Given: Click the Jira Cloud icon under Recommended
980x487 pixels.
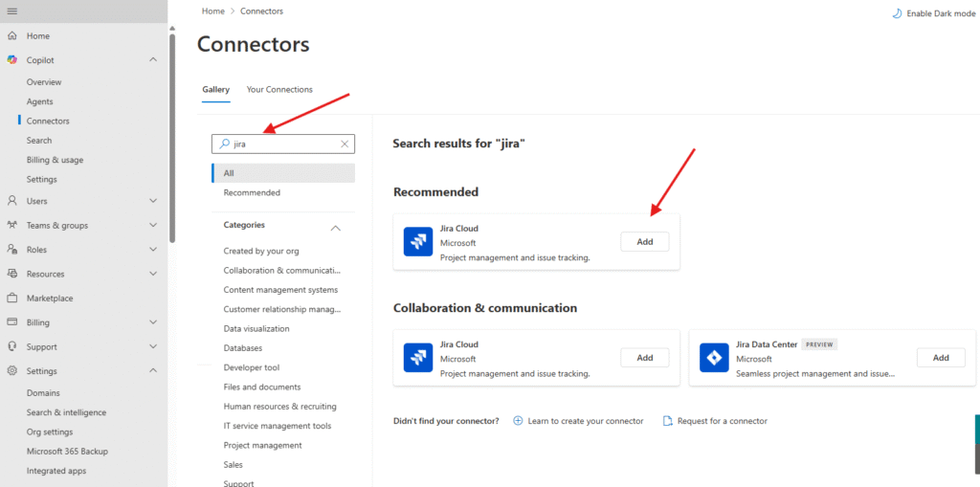Looking at the screenshot, I should pyautogui.click(x=417, y=242).
